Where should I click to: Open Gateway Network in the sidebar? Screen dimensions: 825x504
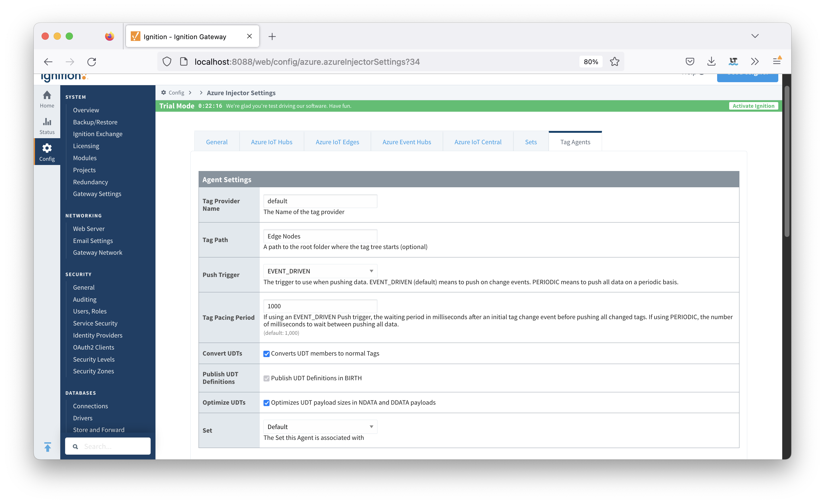[97, 253]
